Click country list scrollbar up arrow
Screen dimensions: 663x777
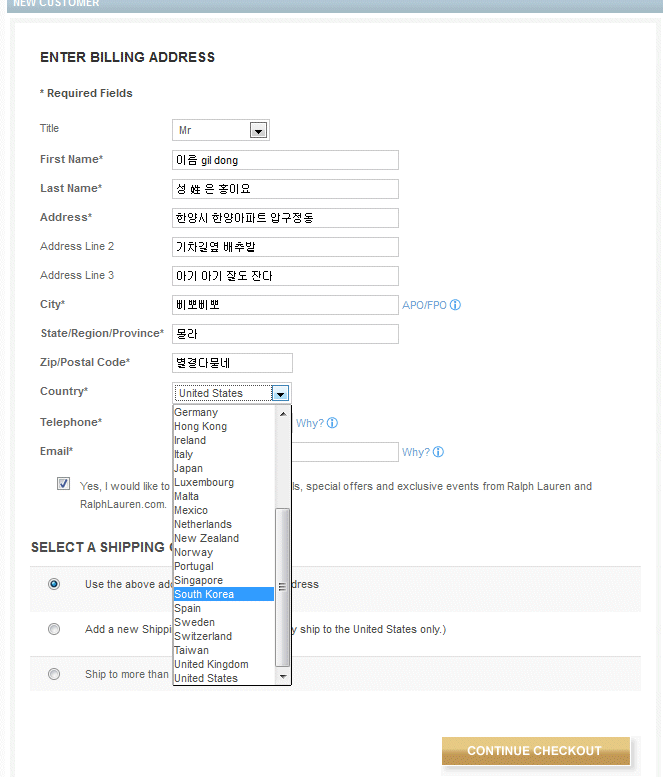[283, 413]
